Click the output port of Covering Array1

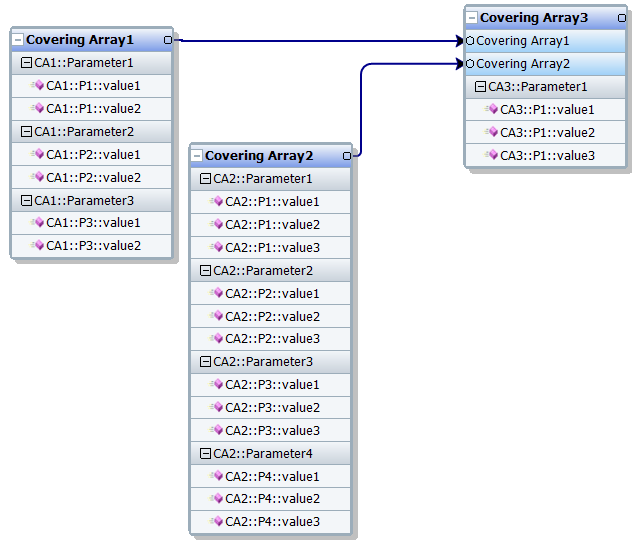(x=168, y=40)
